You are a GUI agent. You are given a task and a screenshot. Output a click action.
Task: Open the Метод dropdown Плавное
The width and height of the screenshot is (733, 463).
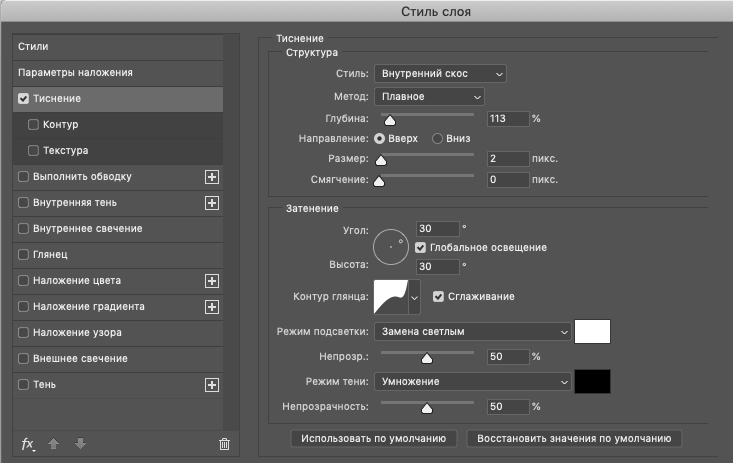pyautogui.click(x=429, y=97)
